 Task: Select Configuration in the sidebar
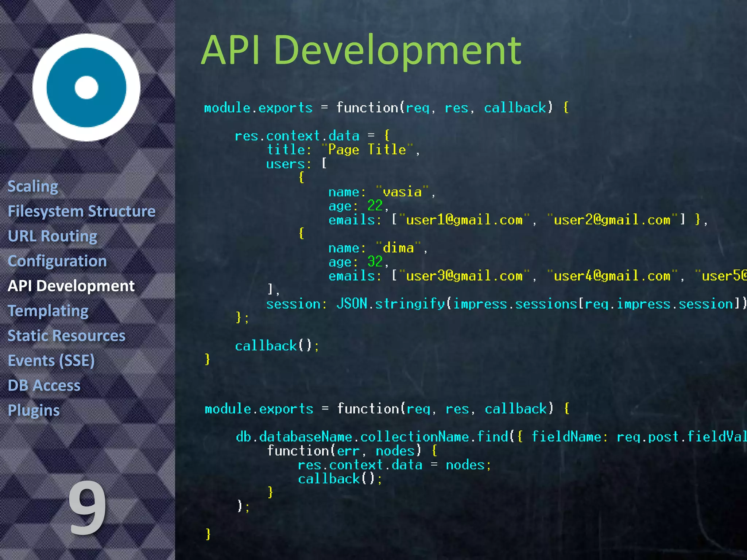tap(57, 261)
